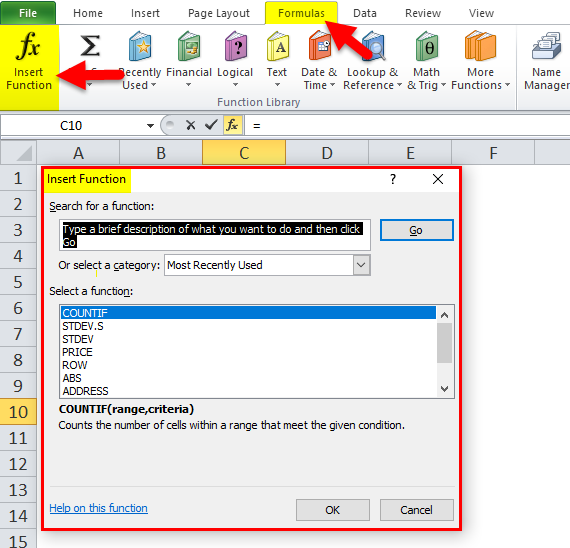Viewport: 570px width, 548px height.
Task: Open the Name Manager icon
Action: click(546, 47)
